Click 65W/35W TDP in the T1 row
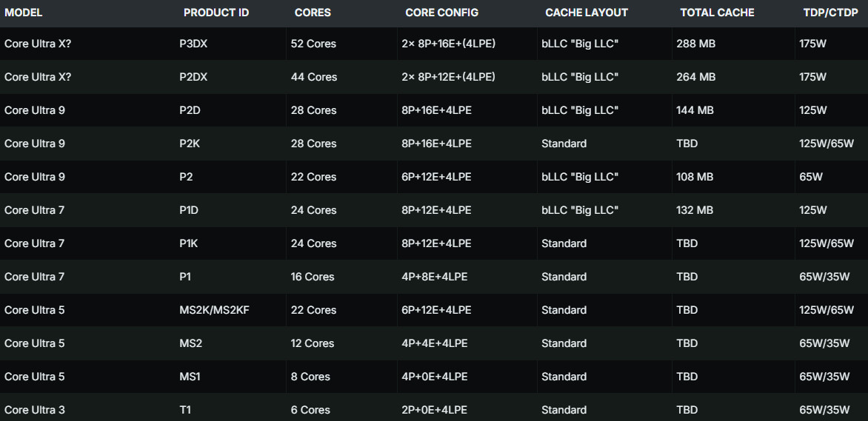The width and height of the screenshot is (868, 421). (x=824, y=410)
